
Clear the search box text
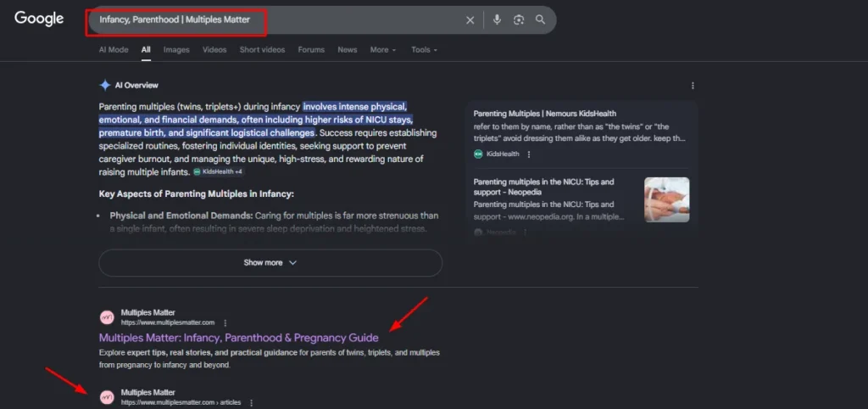(470, 20)
